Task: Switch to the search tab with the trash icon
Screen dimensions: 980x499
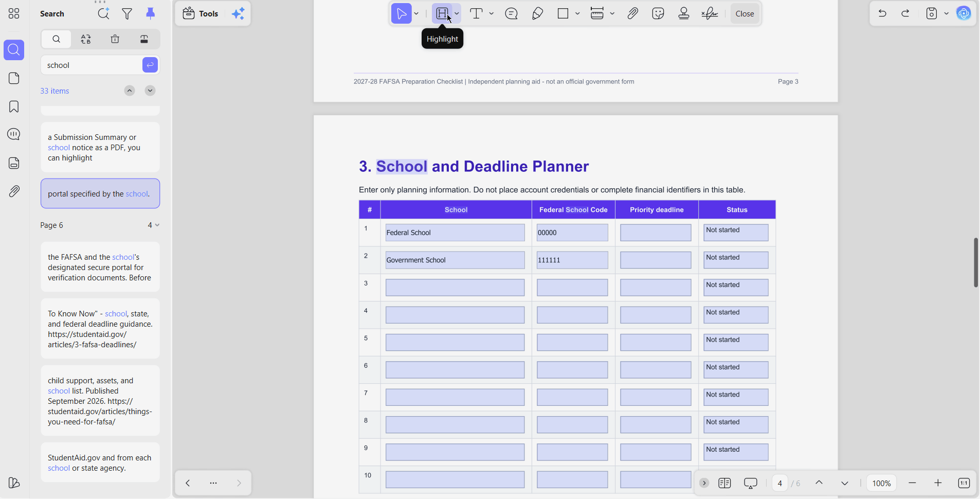Action: coord(115,39)
